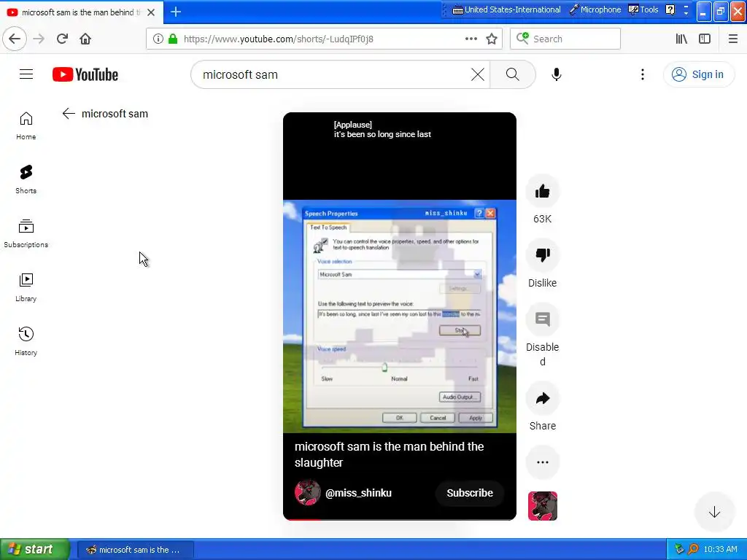Viewport: 747px width, 560px height.
Task: Open Shorts in the sidebar
Action: pyautogui.click(x=26, y=180)
